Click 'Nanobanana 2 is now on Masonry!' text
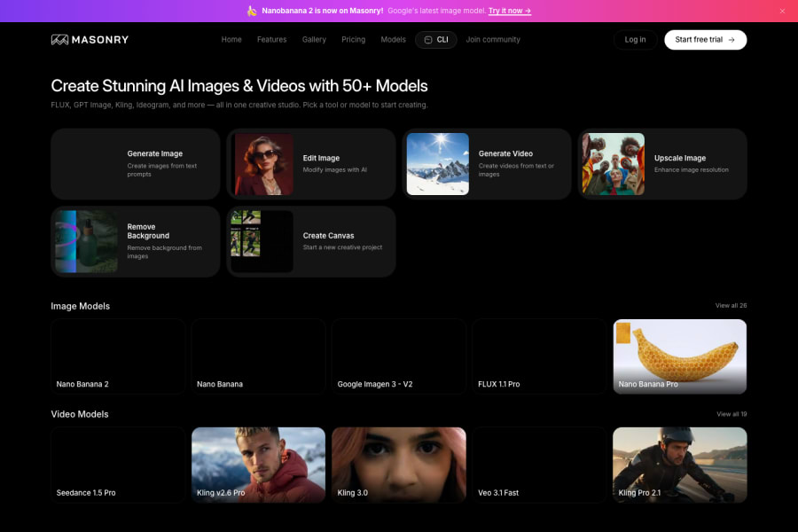This screenshot has width=798, height=532. (x=322, y=11)
